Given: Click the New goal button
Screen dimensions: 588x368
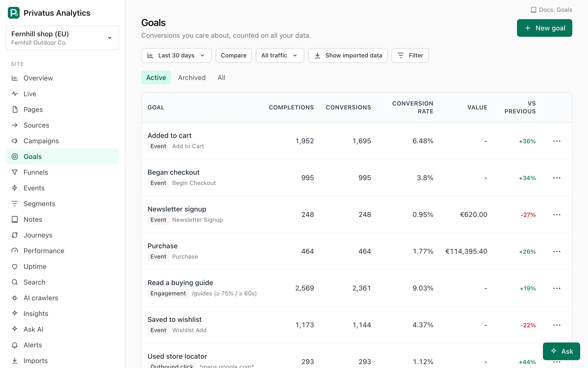Looking at the screenshot, I should (544, 28).
